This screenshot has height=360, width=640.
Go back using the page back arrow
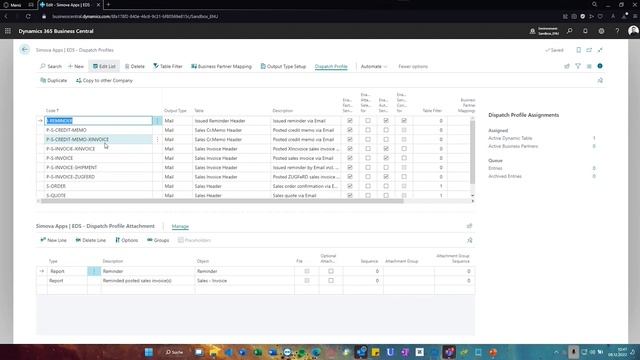coord(24,50)
